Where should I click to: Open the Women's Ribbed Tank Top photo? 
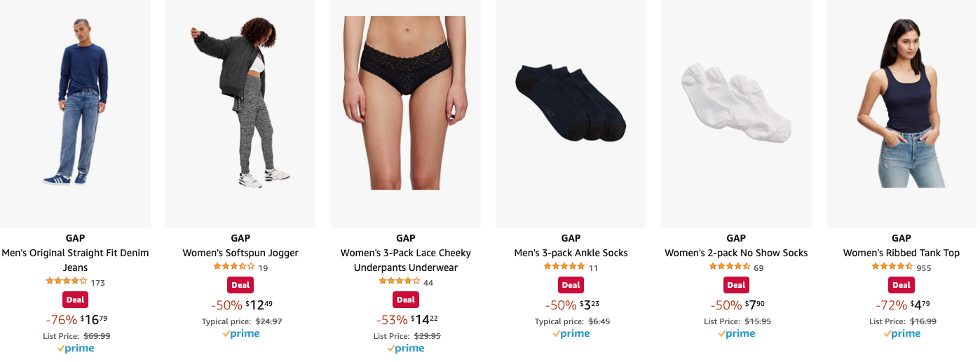point(901,113)
